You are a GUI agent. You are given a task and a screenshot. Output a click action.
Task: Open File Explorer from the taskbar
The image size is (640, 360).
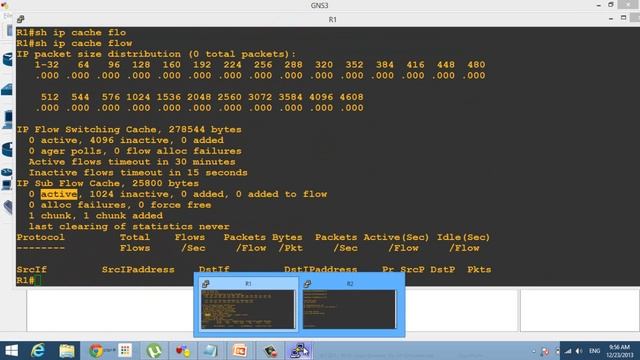click(67, 351)
